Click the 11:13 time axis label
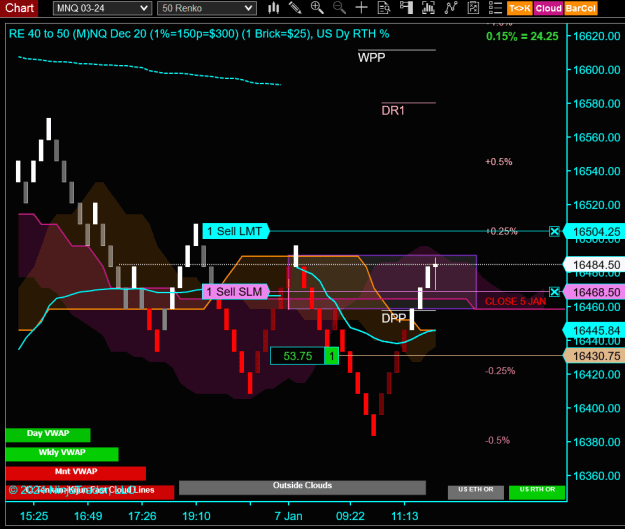Screen dimensions: 625x529 pyautogui.click(x=405, y=516)
